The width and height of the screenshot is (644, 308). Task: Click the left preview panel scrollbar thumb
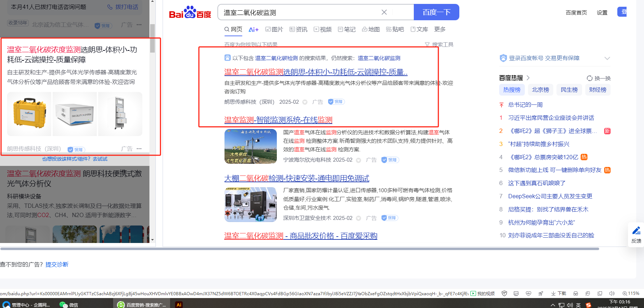coord(152,38)
